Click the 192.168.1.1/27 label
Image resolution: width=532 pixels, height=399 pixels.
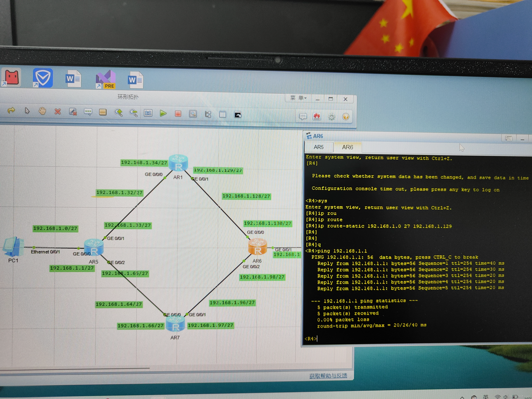[x=72, y=268]
